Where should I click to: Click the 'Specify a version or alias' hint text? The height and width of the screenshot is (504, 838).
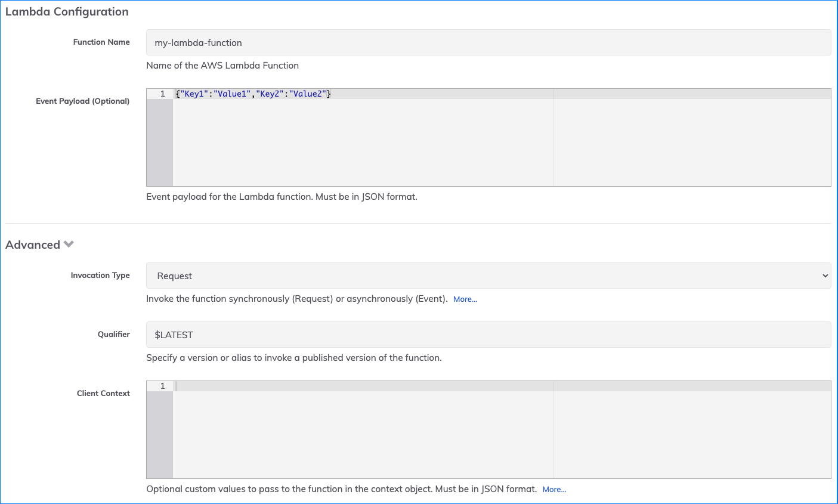pos(294,358)
